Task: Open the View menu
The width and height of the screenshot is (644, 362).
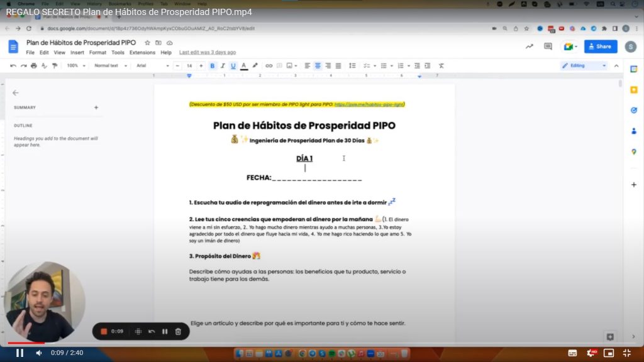Action: click(60, 53)
